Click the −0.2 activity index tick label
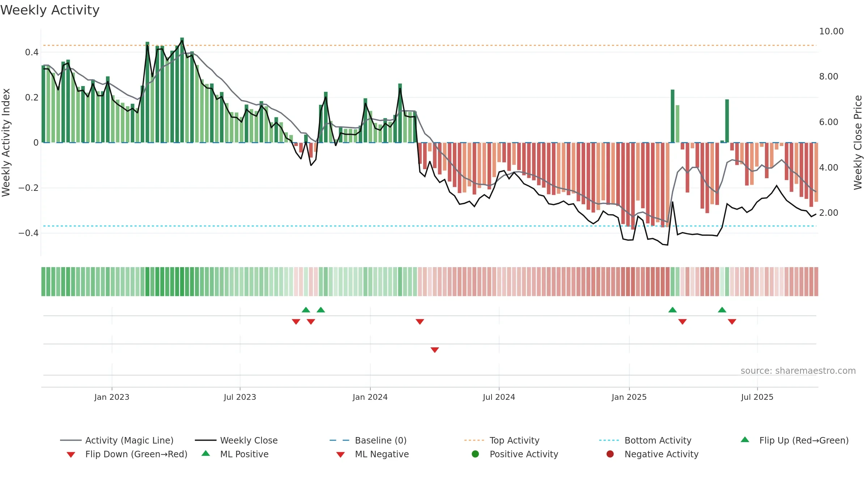 pos(28,188)
